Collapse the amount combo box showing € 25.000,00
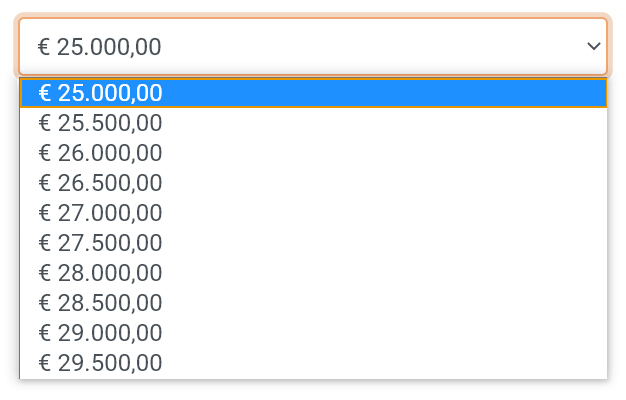The height and width of the screenshot is (400, 626). [313, 46]
